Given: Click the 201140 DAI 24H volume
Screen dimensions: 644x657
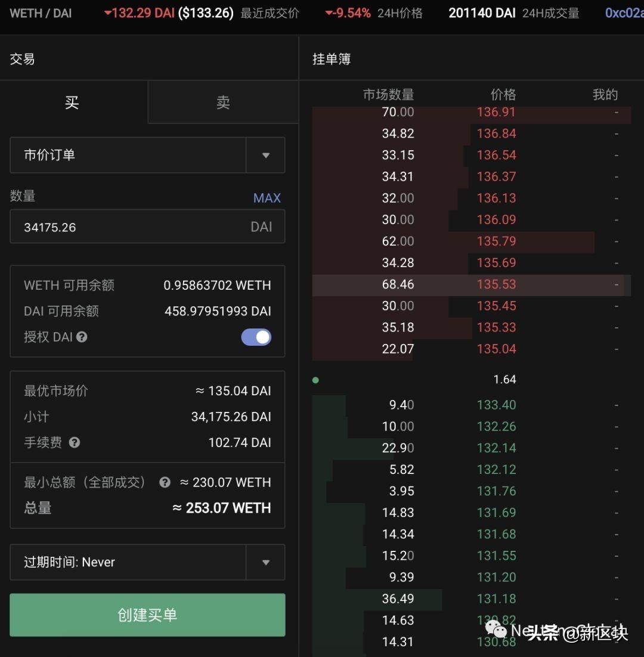Looking at the screenshot, I should click(482, 13).
